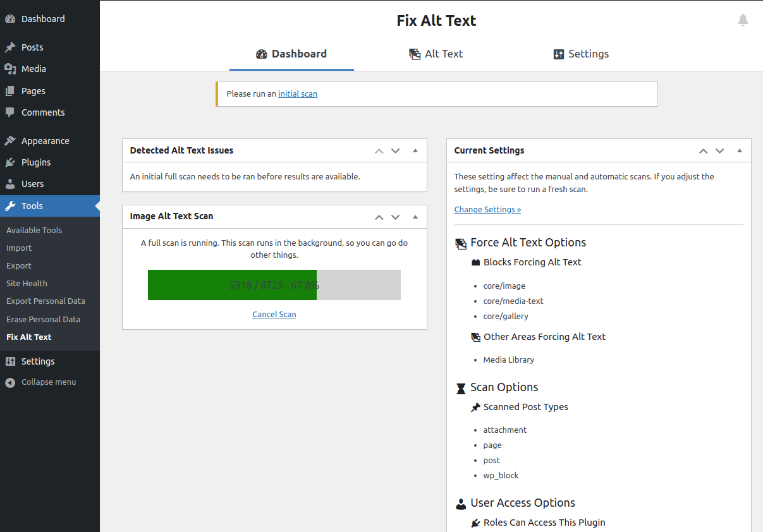The image size is (763, 532).
Task: Click the 'core/image' list entry
Action: tap(504, 286)
